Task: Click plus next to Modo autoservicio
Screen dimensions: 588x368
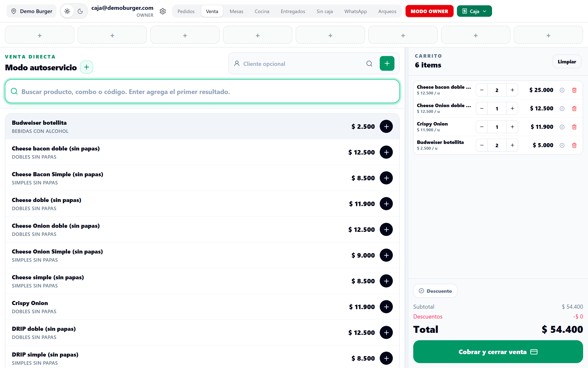Action: (x=87, y=67)
